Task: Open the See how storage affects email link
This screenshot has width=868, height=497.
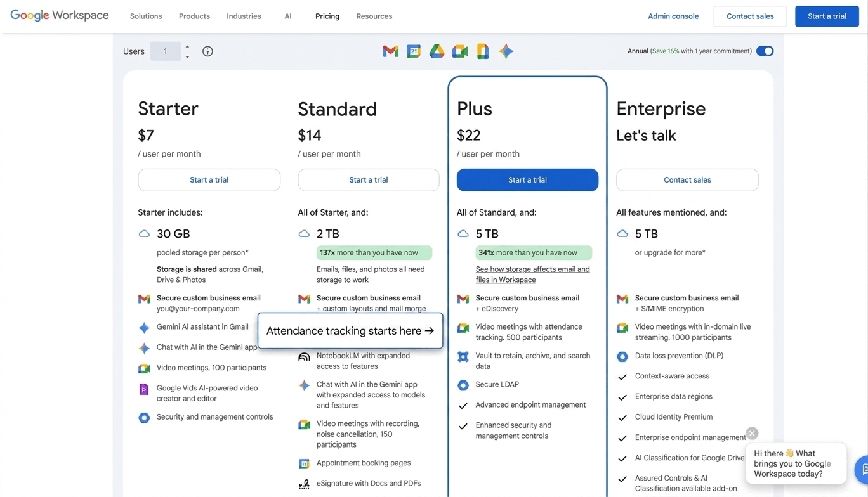Action: tap(533, 274)
